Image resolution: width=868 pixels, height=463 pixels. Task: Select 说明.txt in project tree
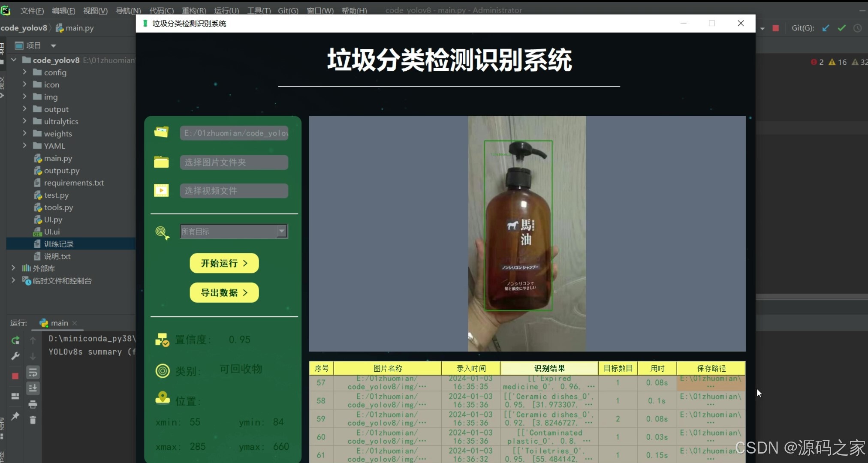(57, 256)
